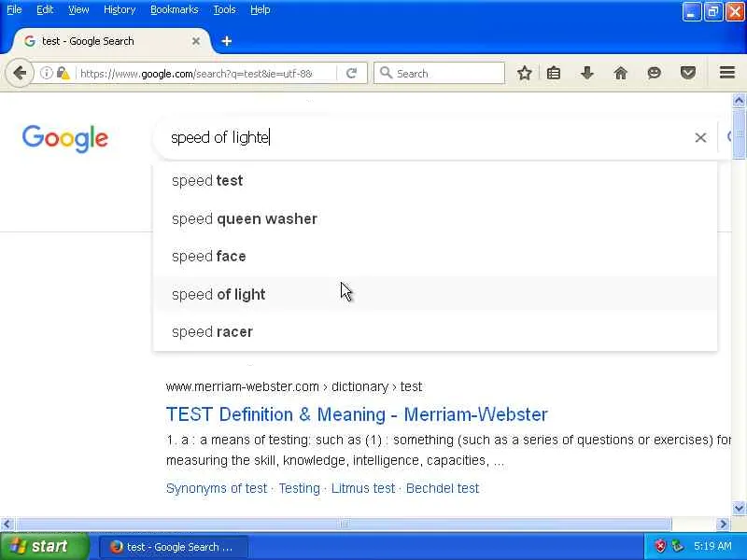Choose the suggestion speed racer
The height and width of the screenshot is (560, 747).
coord(435,332)
